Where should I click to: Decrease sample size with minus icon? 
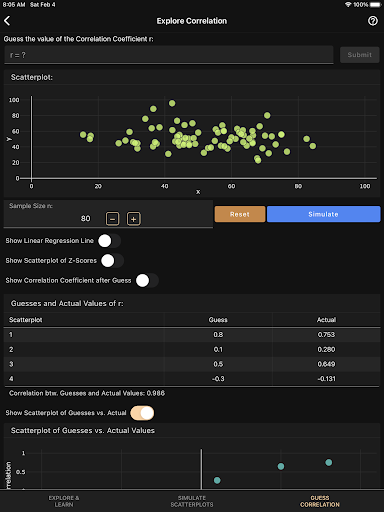coord(112,219)
